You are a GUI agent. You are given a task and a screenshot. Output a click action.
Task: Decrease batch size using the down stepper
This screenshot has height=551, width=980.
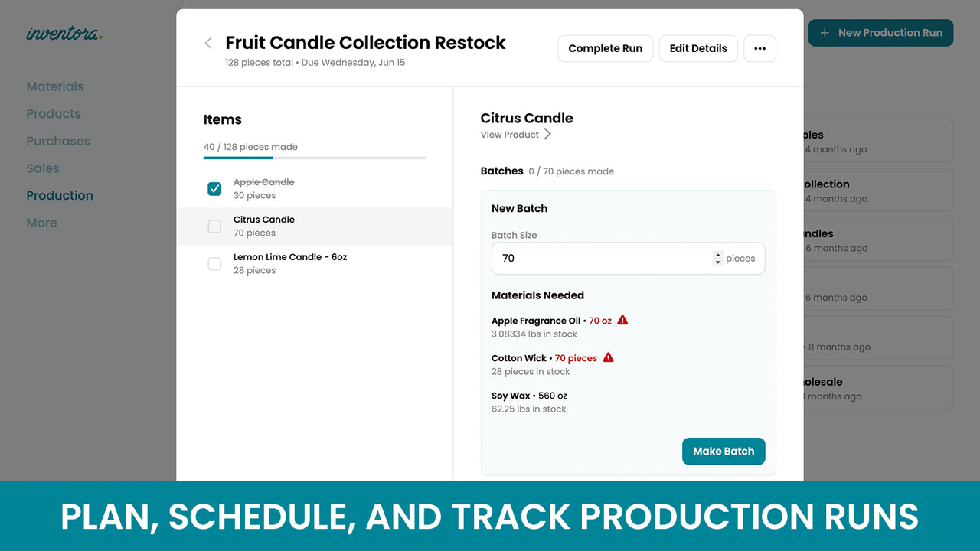[717, 262]
